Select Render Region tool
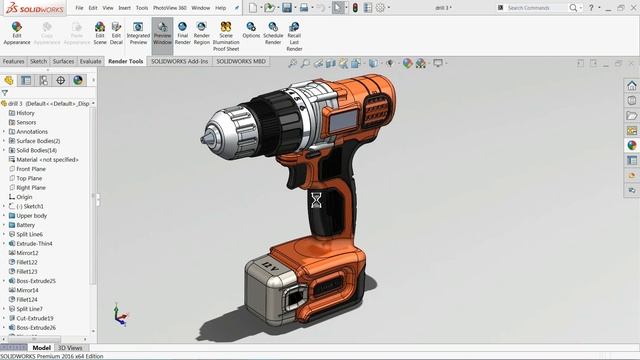This screenshot has height=360, width=640. [x=202, y=33]
